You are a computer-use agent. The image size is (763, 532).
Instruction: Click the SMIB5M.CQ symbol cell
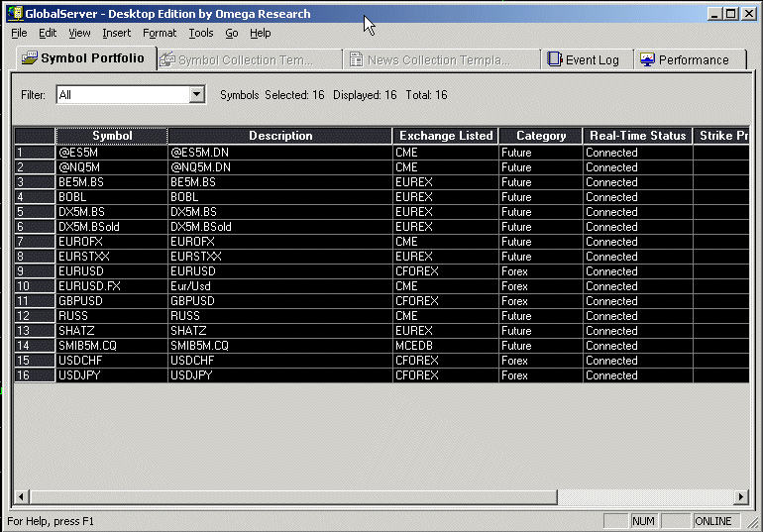point(112,346)
